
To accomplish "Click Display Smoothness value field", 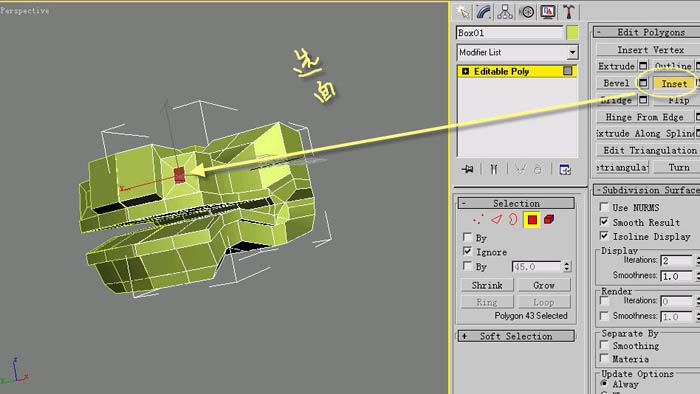I will pos(676,276).
